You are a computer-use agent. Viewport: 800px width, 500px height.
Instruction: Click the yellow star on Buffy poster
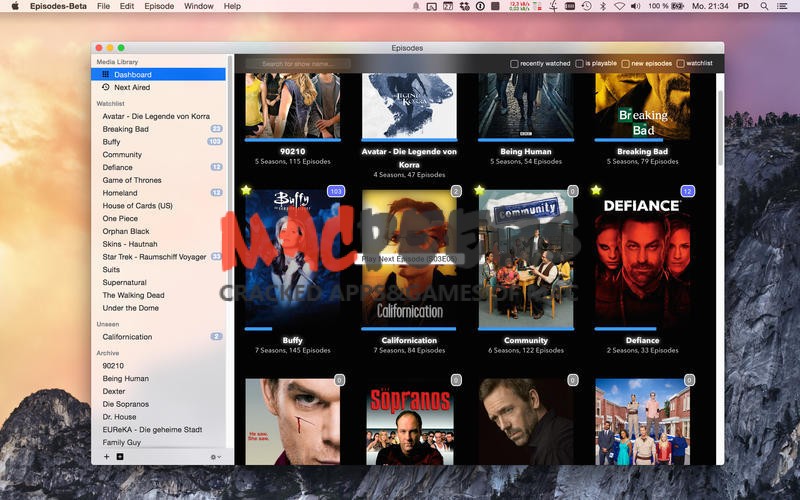tap(246, 190)
